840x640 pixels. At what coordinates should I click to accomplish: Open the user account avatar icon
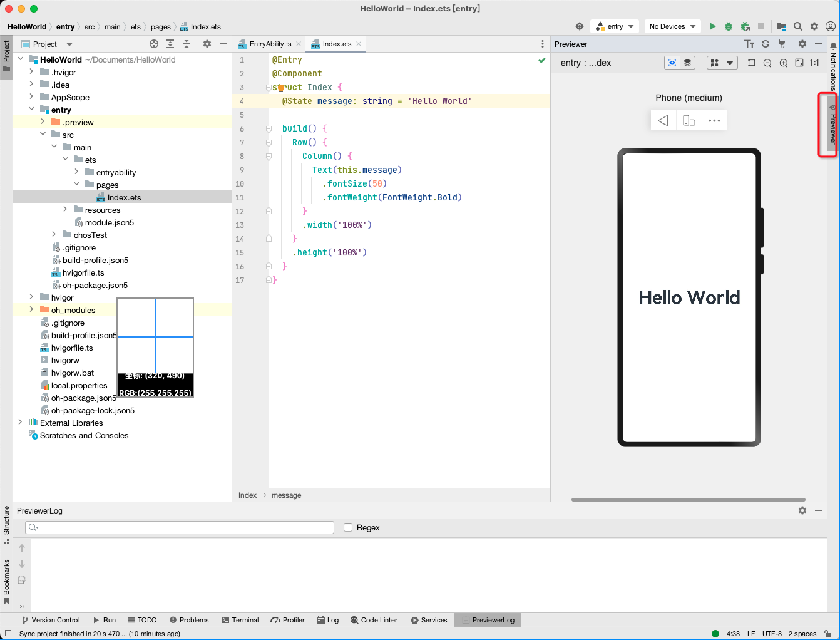831,26
